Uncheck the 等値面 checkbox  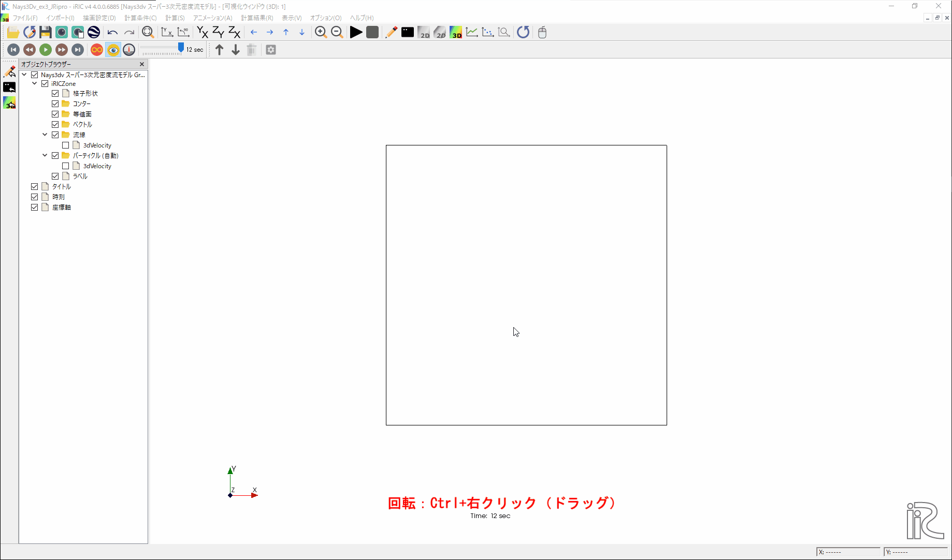point(55,114)
